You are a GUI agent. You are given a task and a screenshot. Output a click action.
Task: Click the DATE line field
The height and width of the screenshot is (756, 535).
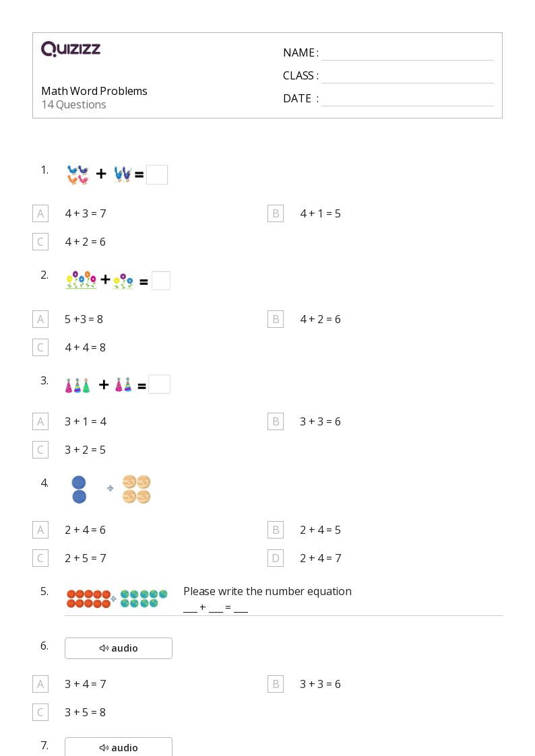[x=408, y=99]
